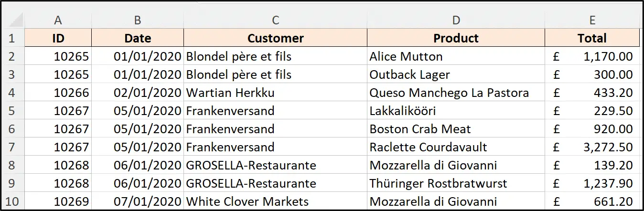Click the Product header cell
The width and height of the screenshot is (644, 211).
click(x=456, y=38)
